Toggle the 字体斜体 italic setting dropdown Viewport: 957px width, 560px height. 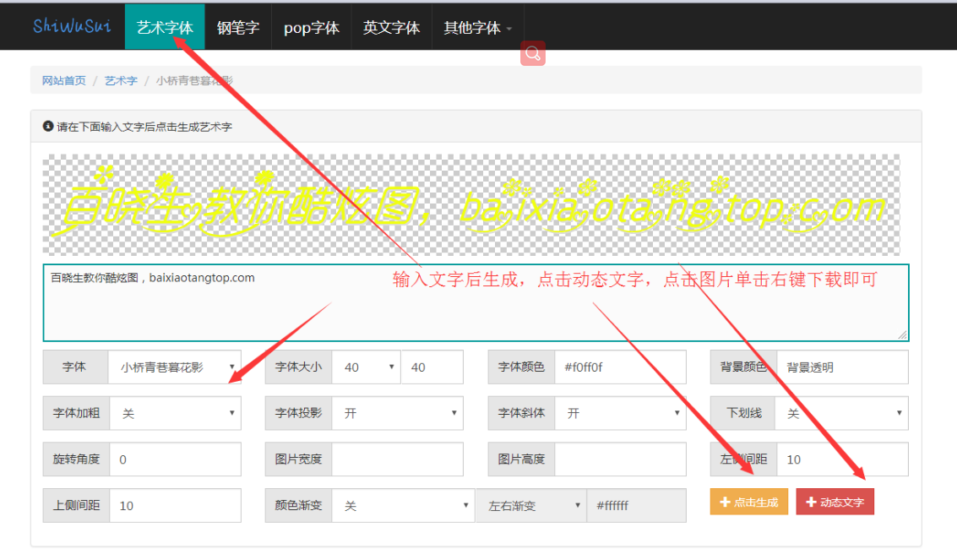(x=620, y=413)
